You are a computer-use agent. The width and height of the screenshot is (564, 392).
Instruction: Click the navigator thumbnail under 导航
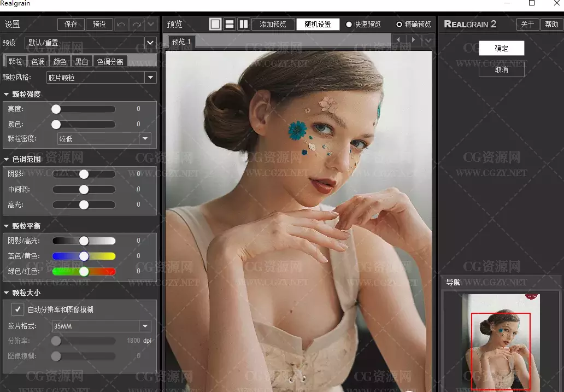[x=501, y=342]
